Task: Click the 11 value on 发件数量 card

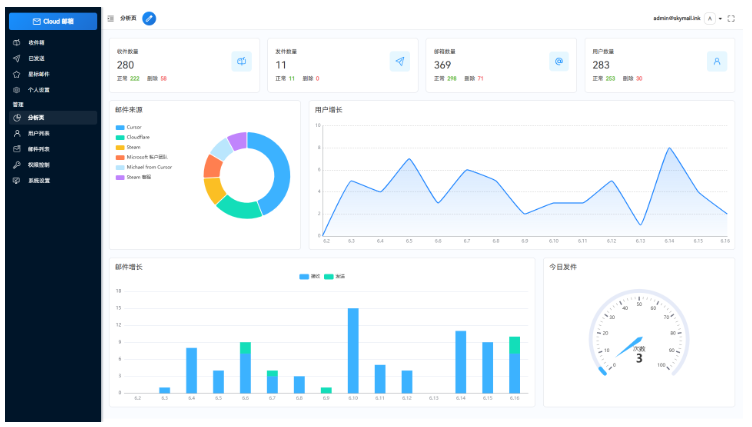Action: pos(281,65)
